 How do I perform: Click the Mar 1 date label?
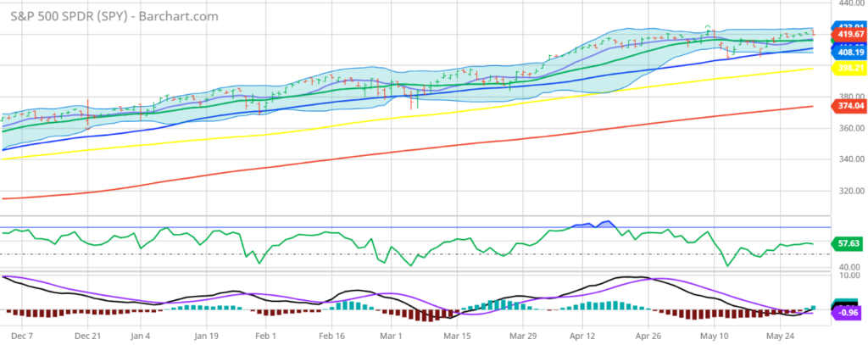[392, 336]
